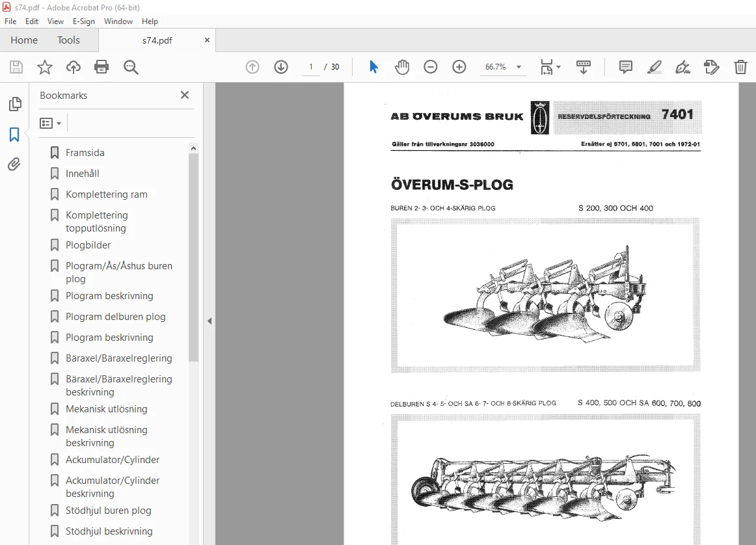This screenshot has width=756, height=545.
Task: Open the Plogram delburen plog bookmark
Action: 115,317
